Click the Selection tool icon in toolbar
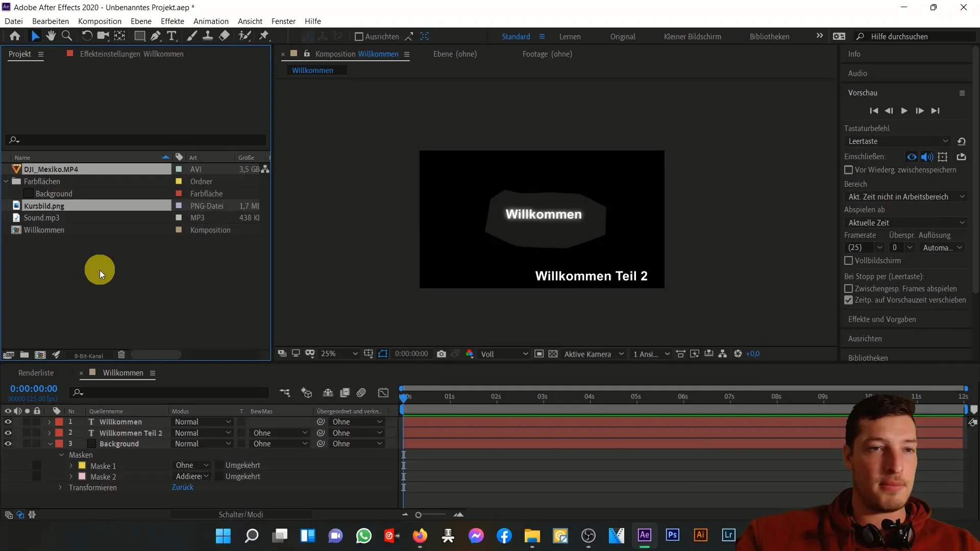The width and height of the screenshot is (980, 551). pos(35,36)
